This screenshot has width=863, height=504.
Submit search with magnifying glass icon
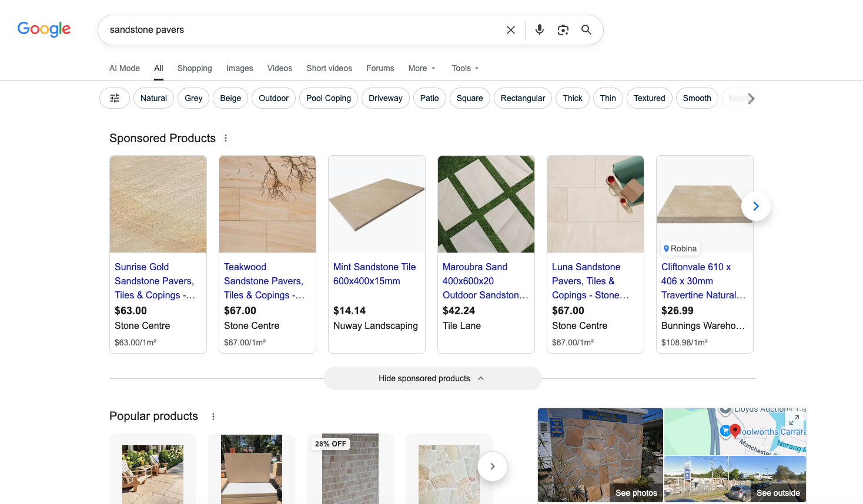click(x=586, y=30)
